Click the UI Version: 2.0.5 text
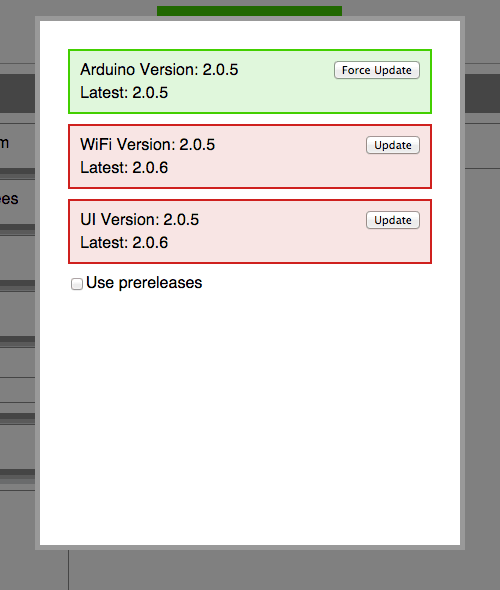Image resolution: width=500 pixels, height=590 pixels. coord(140,219)
